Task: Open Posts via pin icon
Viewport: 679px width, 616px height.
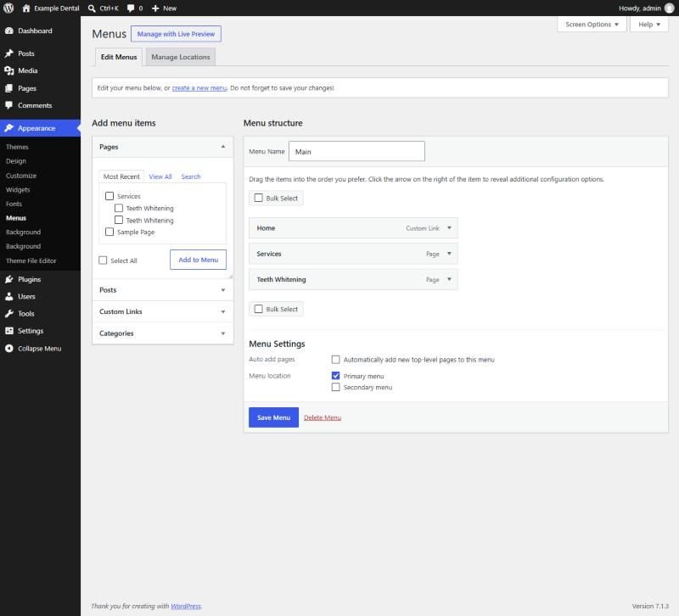Action: click(9, 53)
